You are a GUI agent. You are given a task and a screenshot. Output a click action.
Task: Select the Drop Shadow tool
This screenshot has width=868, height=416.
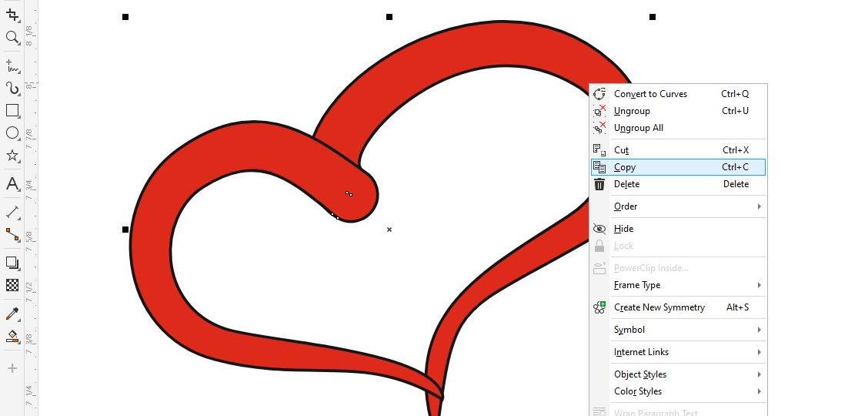tap(12, 263)
